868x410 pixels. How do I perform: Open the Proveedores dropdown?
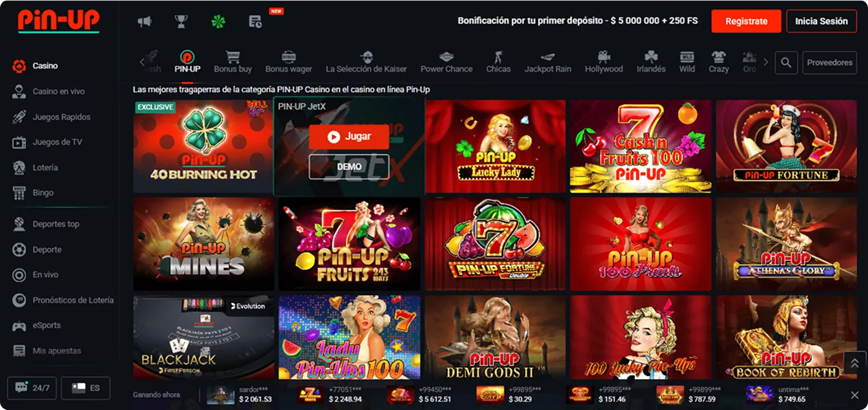click(x=829, y=63)
